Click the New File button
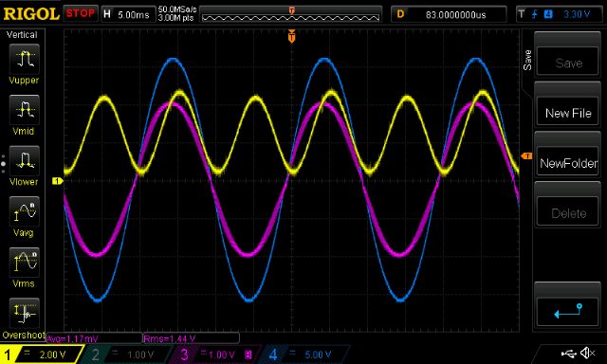Screen dimensions: 607x364 point(568,113)
